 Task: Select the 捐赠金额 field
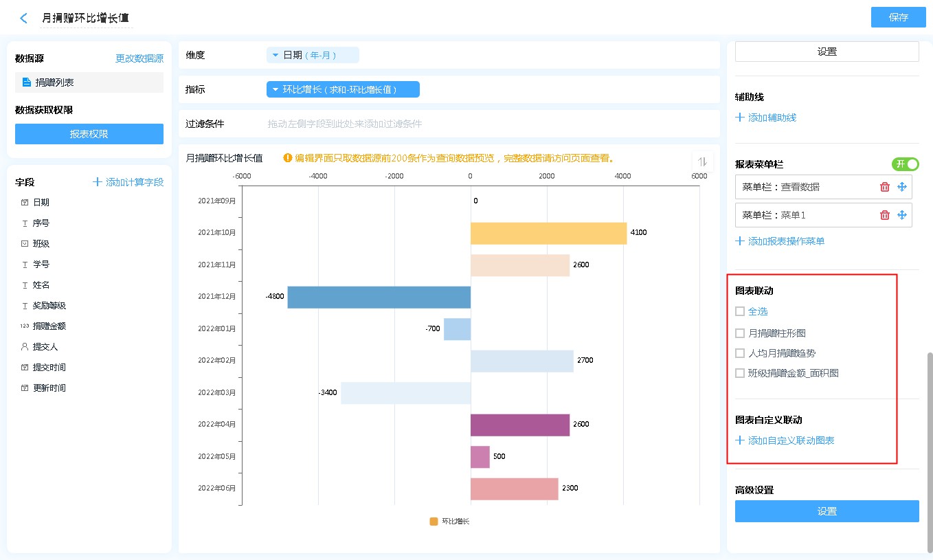49,326
